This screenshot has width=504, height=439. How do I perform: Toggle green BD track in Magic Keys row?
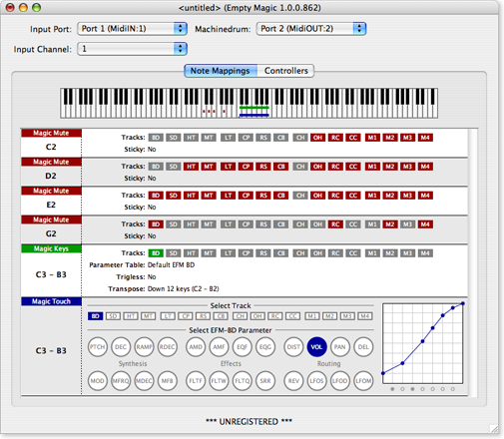[156, 253]
